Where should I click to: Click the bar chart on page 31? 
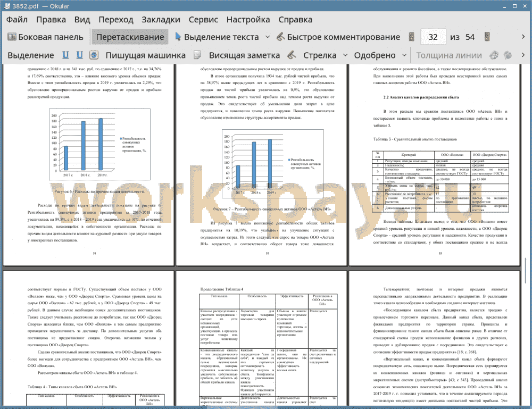tap(100, 145)
